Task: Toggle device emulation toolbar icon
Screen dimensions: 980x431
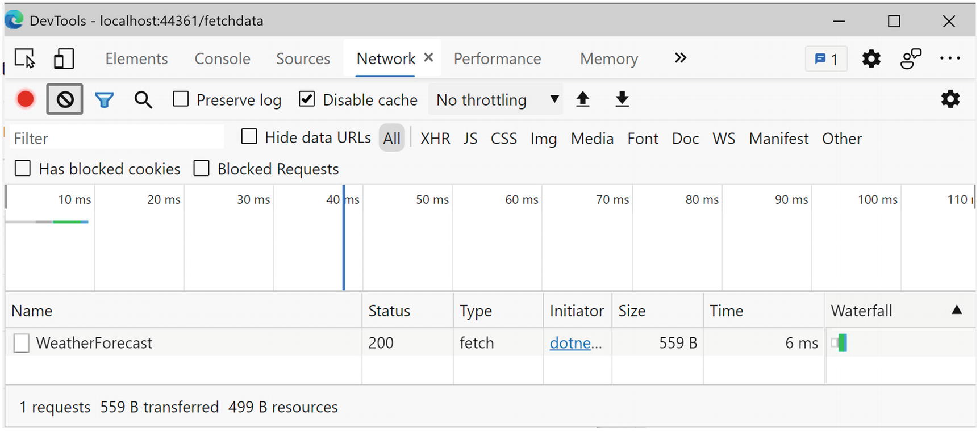Action: tap(64, 58)
